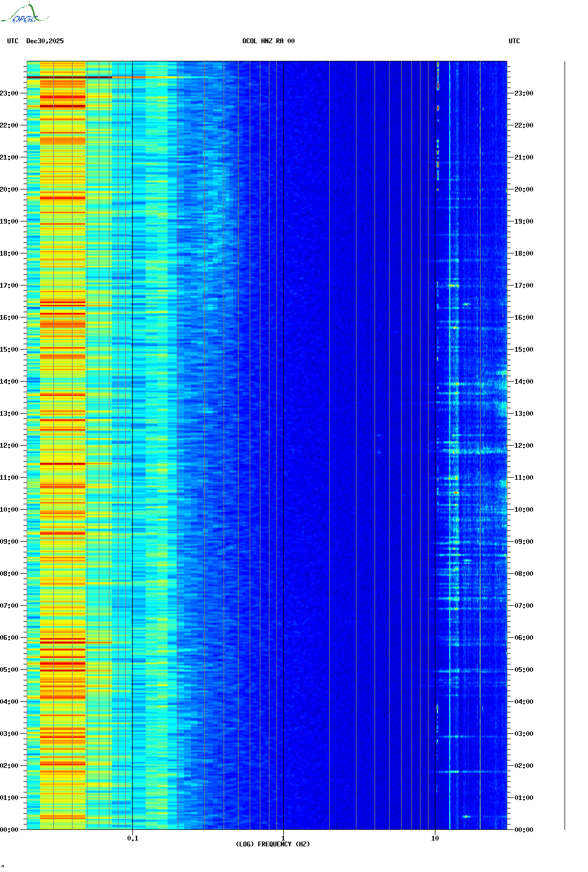This screenshot has height=872, width=588.
Task: Select the 12:00 marker on left axis
Action: 9,446
